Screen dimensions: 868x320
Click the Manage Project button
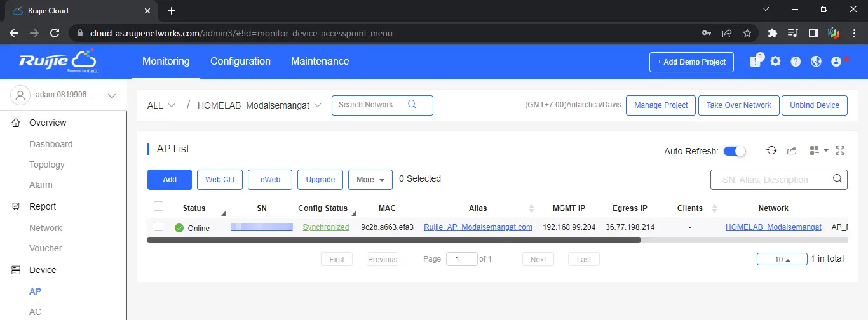point(661,105)
